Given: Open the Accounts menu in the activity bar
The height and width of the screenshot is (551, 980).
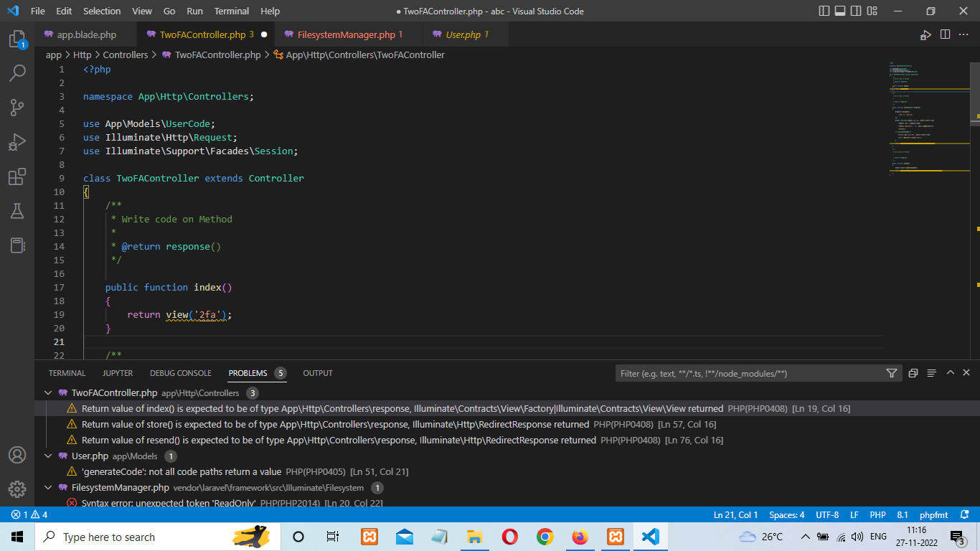Looking at the screenshot, I should 17,455.
